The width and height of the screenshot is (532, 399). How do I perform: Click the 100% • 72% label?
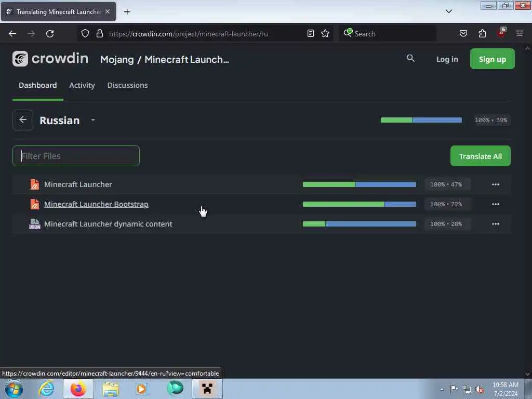click(x=446, y=204)
